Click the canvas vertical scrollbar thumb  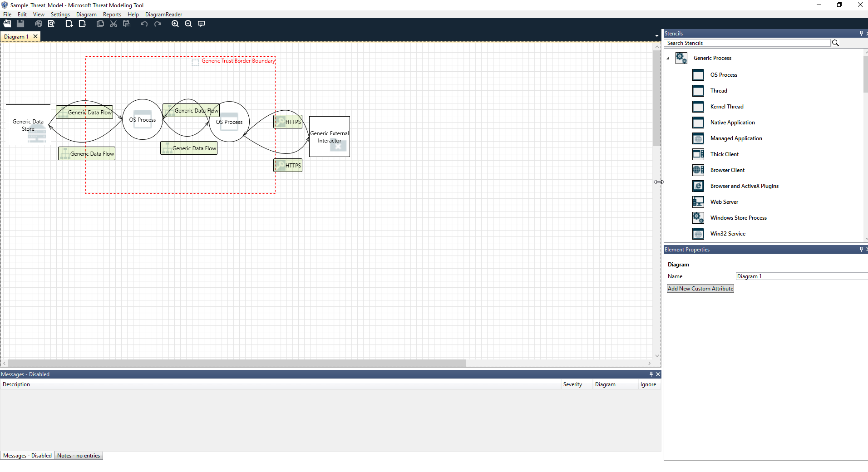(x=657, y=98)
